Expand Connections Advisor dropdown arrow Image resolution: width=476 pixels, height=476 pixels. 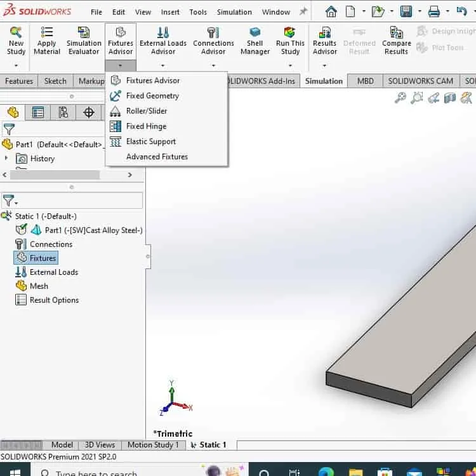pos(213,65)
